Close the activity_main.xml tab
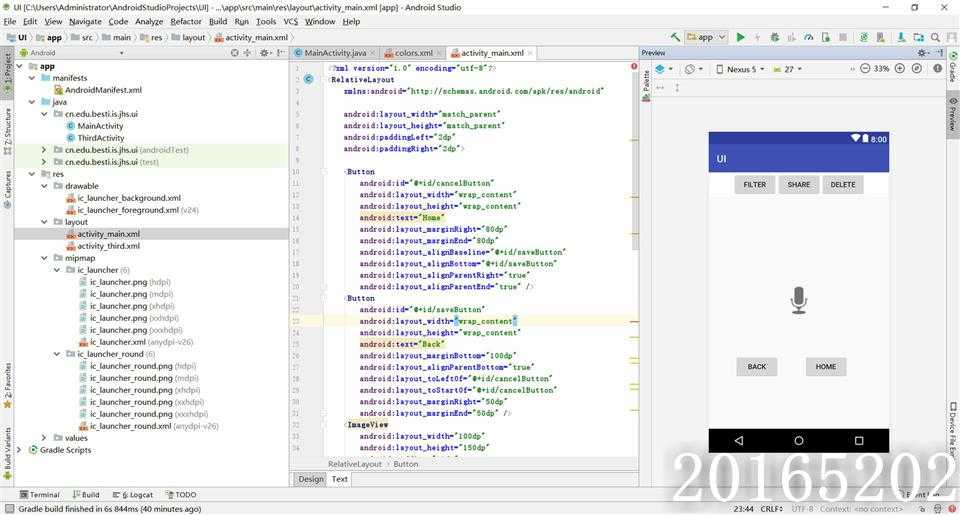The width and height of the screenshot is (960, 515). point(530,53)
